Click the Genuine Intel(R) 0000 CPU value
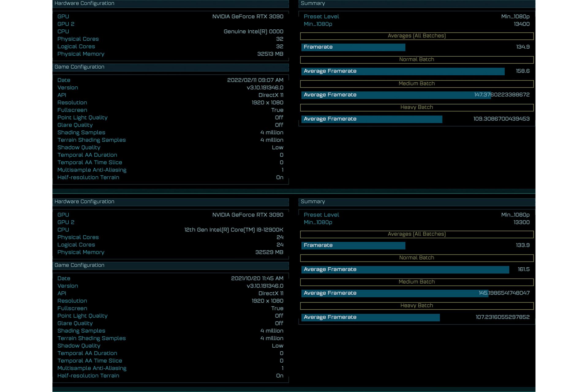 point(253,32)
